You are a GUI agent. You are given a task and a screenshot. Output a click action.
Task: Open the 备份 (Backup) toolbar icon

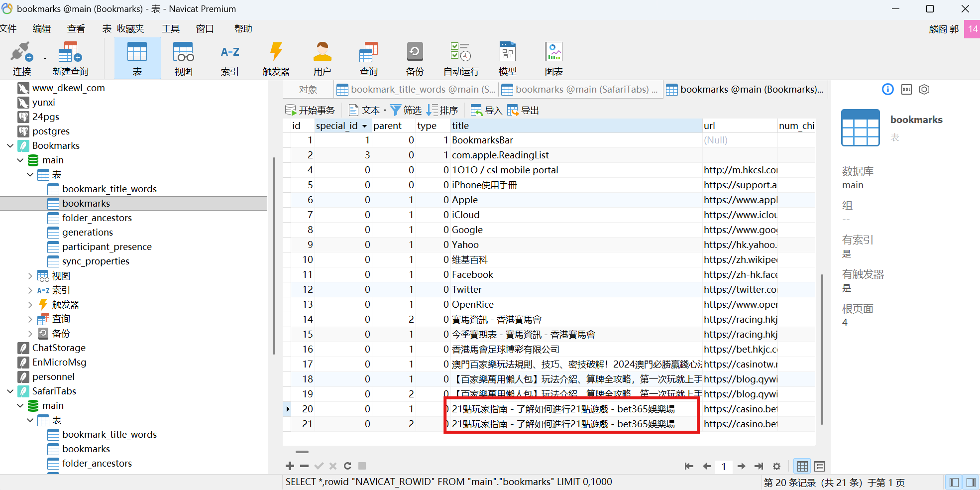click(415, 58)
